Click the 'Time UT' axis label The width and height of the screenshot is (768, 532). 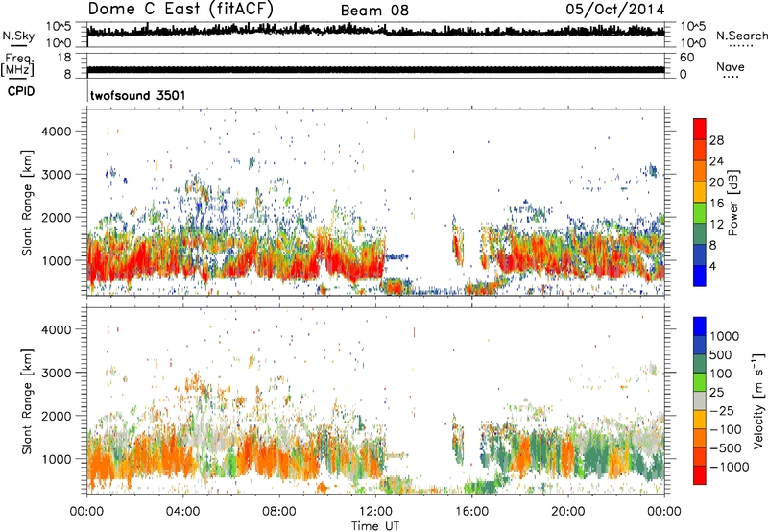coord(375,526)
